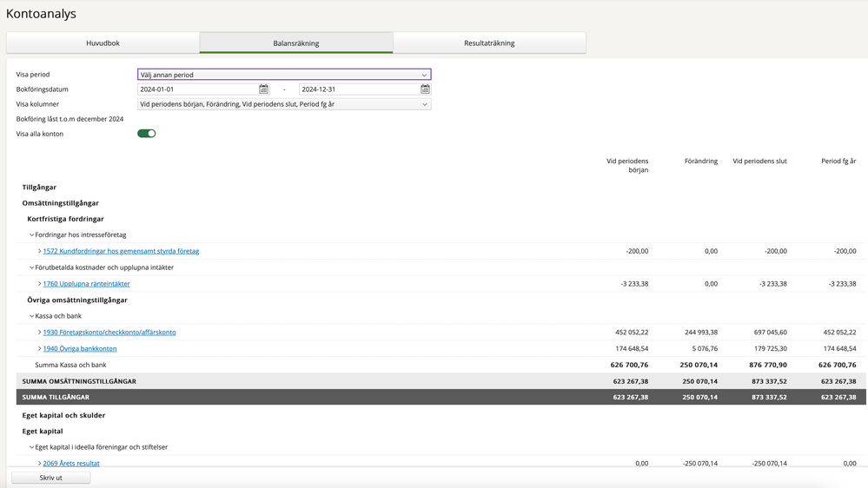Screen dimensions: 868x488
Task: Expand account 1930 row arrow
Action: (x=39, y=333)
